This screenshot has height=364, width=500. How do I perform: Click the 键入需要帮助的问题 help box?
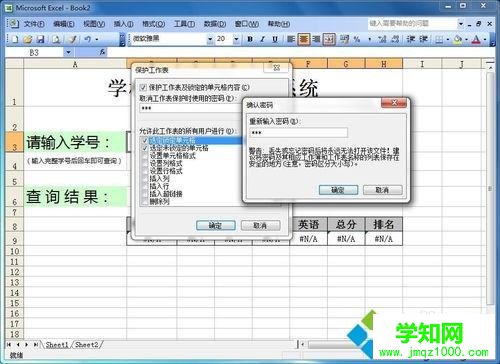(x=413, y=24)
